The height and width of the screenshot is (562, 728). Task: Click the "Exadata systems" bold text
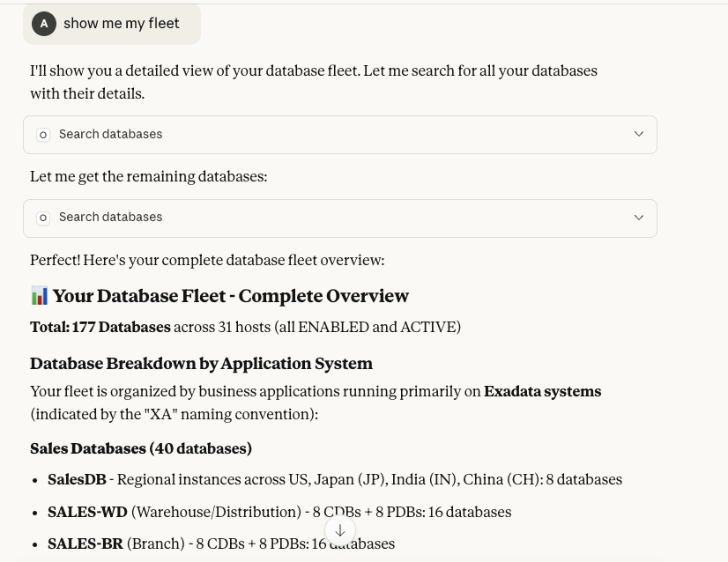pyautogui.click(x=542, y=392)
